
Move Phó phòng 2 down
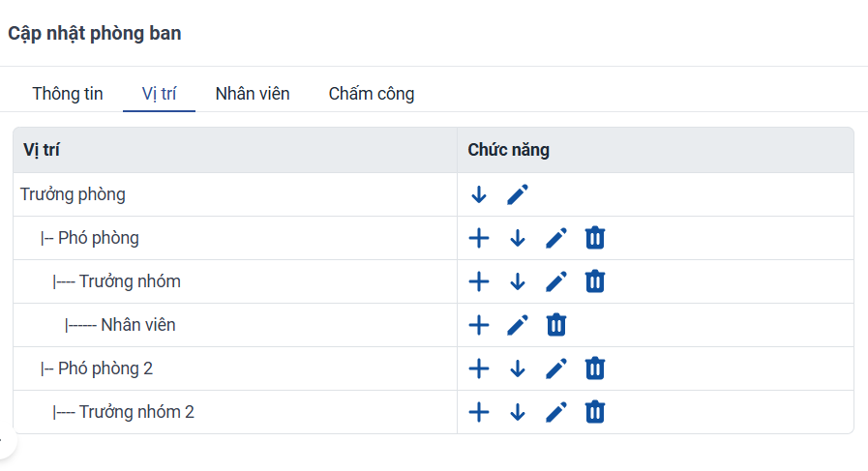pos(518,368)
